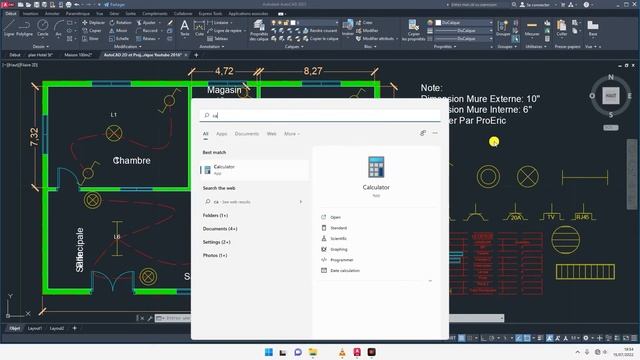640x360 pixels.
Task: Switch to the Insertion ribbon tab
Action: (31, 13)
